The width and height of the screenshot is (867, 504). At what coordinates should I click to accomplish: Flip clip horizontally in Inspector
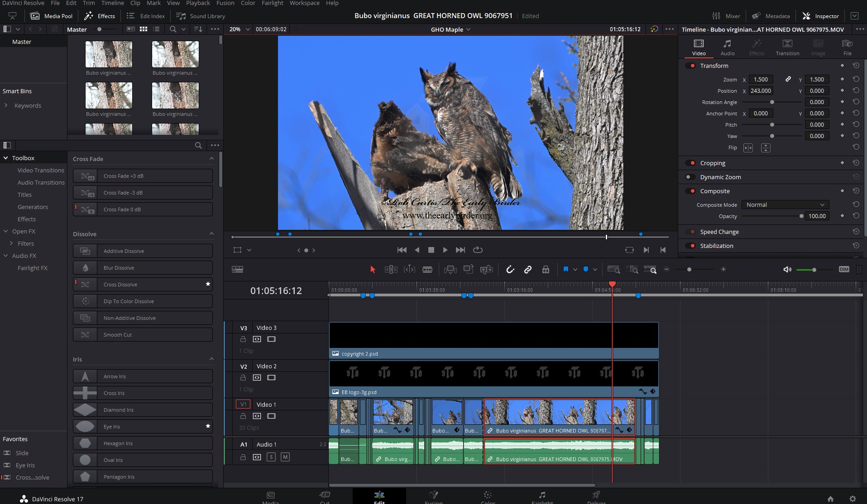click(x=748, y=148)
